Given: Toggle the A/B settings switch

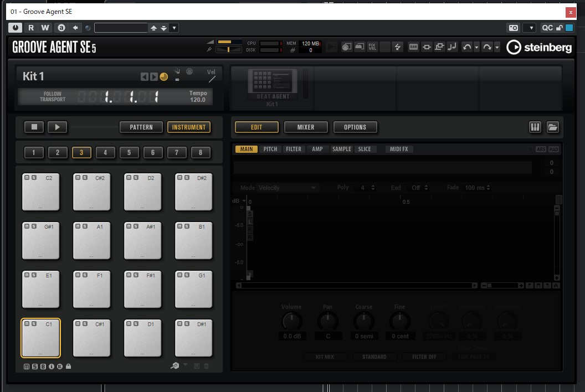Looking at the screenshot, I should point(61,28).
